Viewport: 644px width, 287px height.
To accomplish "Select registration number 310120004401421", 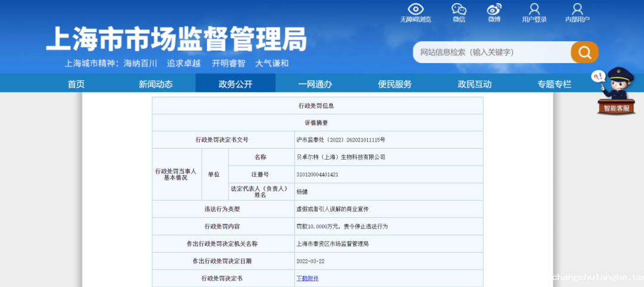I will point(317,174).
